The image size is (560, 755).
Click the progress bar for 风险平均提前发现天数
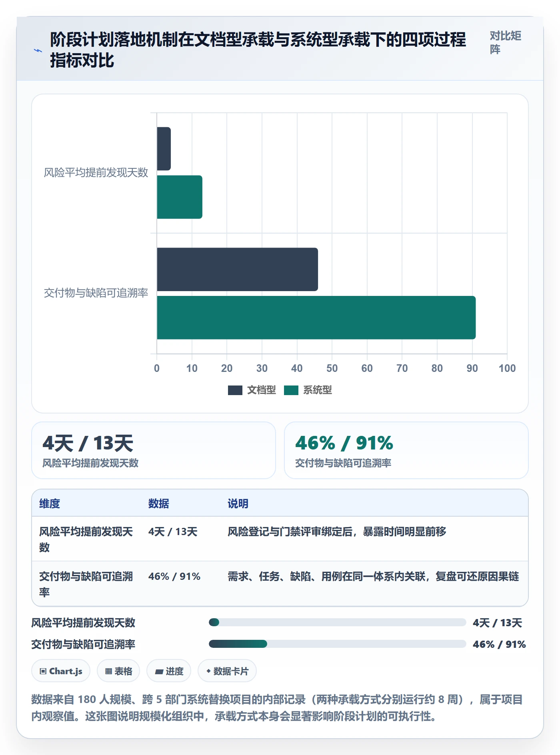pos(338,622)
